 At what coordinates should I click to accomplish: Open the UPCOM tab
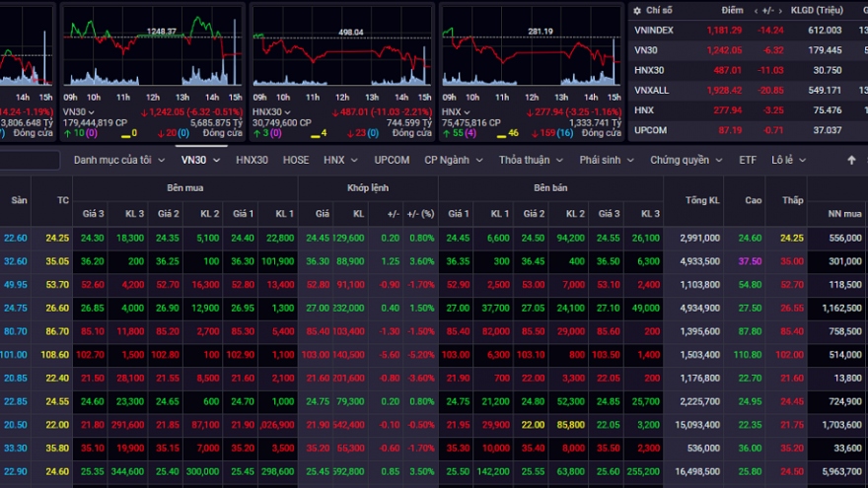coord(392,160)
